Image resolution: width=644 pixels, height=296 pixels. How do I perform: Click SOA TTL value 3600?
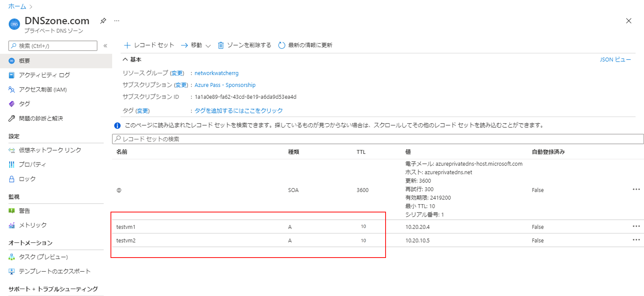(363, 190)
